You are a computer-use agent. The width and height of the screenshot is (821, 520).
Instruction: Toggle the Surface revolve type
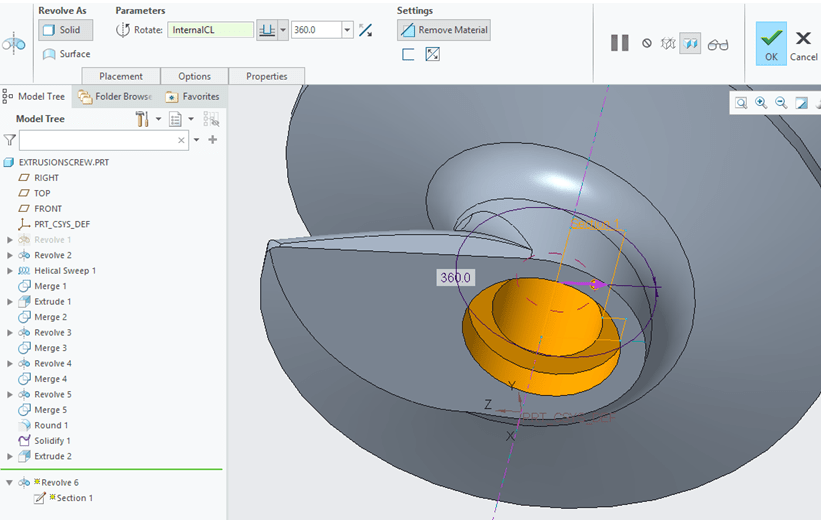(67, 54)
